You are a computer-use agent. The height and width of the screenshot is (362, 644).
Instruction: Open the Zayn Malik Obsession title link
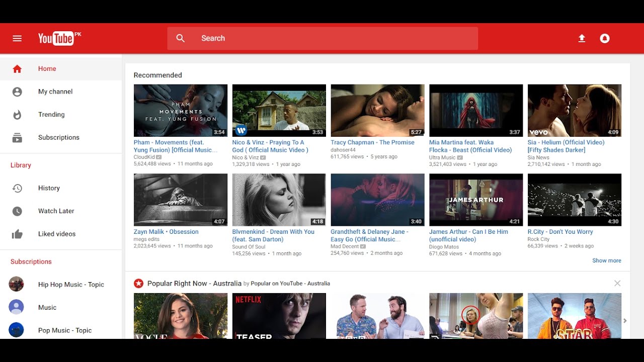(x=166, y=232)
